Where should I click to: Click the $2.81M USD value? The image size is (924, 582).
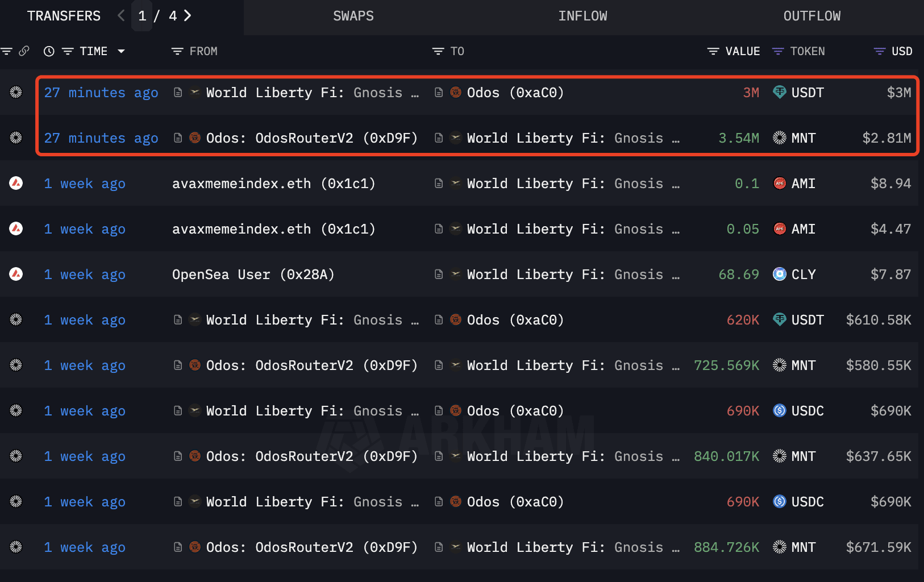coord(886,138)
